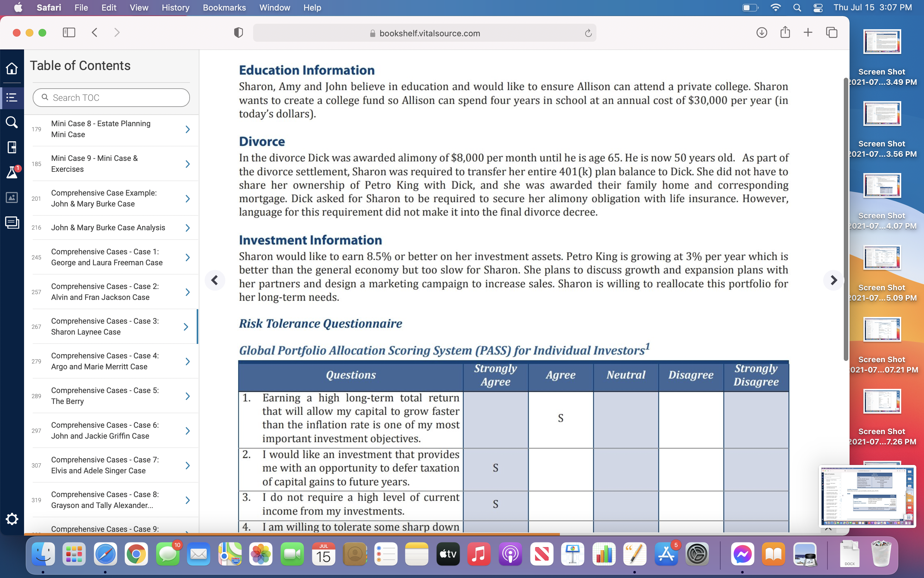Screen dimensions: 924x578
Task: Open Messages from the Dock
Action: [167, 554]
